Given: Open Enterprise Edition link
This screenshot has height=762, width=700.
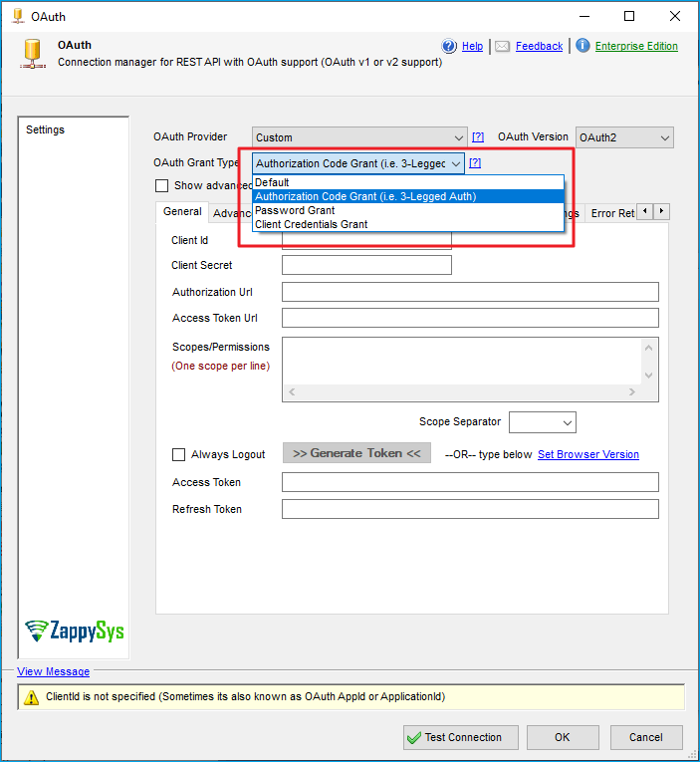Looking at the screenshot, I should coord(636,46).
